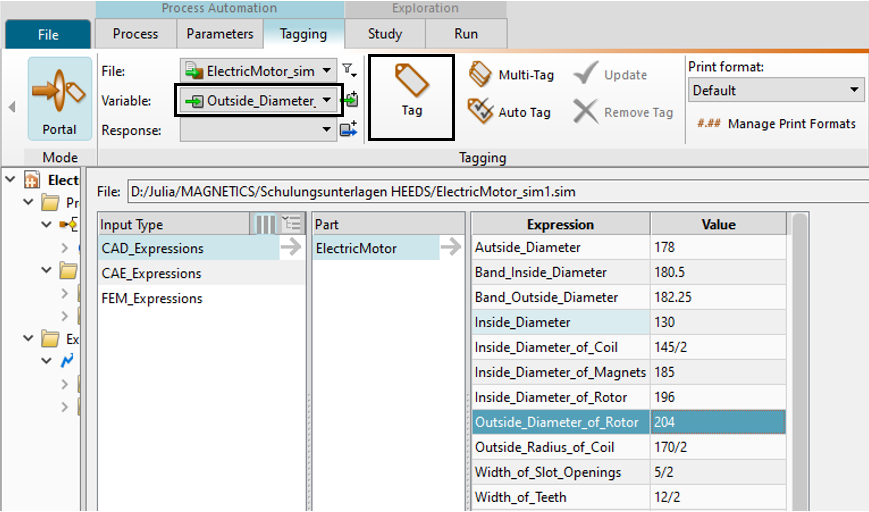869x512 pixels.
Task: Open the File dropdown showing ElectricMotor_sim
Action: [258, 71]
